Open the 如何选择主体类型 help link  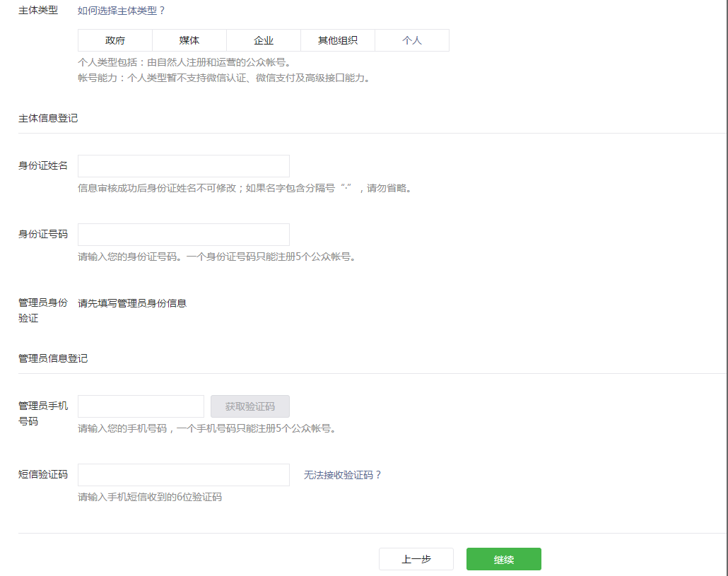(x=121, y=11)
